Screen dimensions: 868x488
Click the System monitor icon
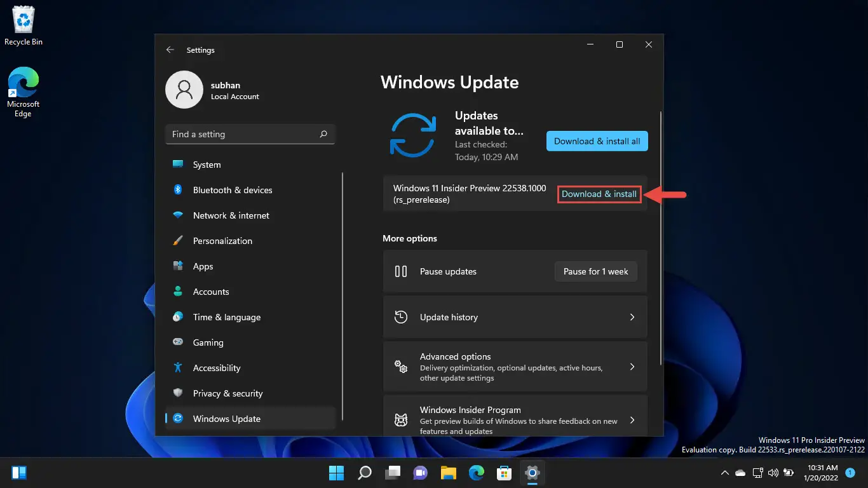pyautogui.click(x=178, y=165)
